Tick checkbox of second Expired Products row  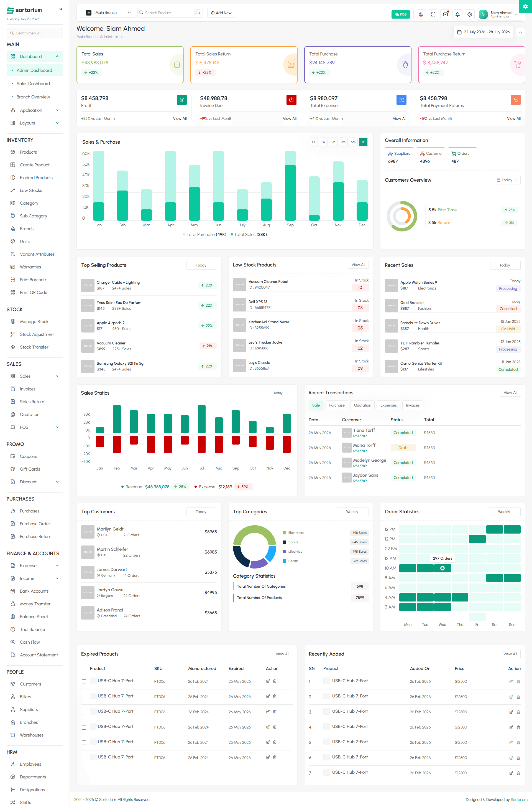coord(84,697)
